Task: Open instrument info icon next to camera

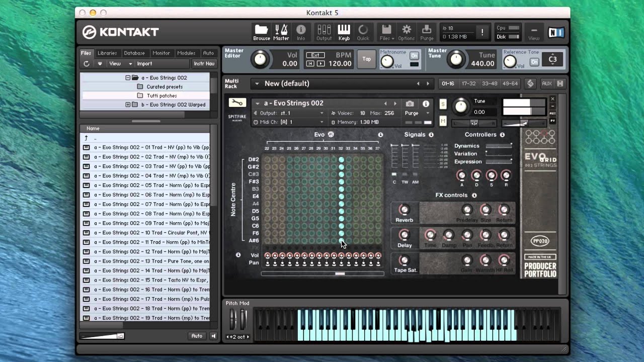Action: 426,104
